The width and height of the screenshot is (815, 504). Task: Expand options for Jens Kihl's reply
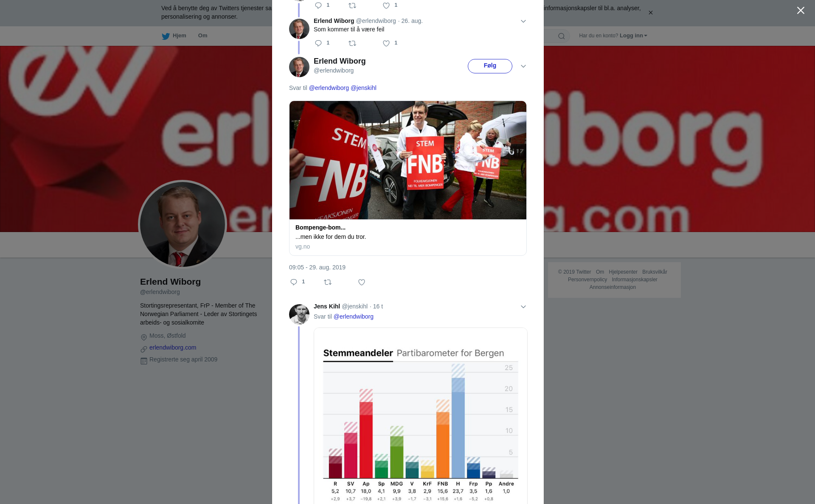pyautogui.click(x=523, y=307)
